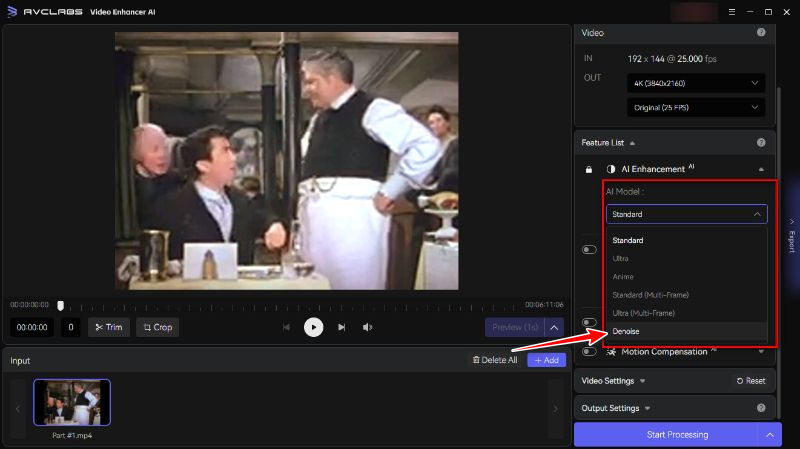Screen dimensions: 800x449
Task: Click the timeline playhead marker
Action: tap(60, 306)
